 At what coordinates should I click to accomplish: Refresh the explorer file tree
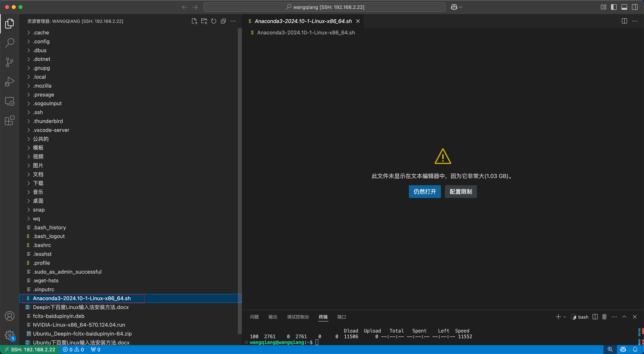pyautogui.click(x=213, y=21)
